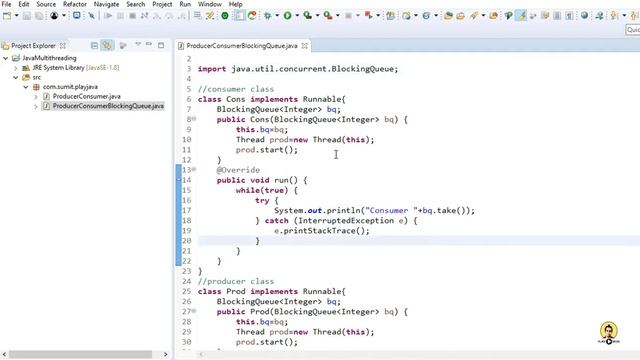Click the Debug bug icon
The image size is (640, 360).
(x=268, y=16)
